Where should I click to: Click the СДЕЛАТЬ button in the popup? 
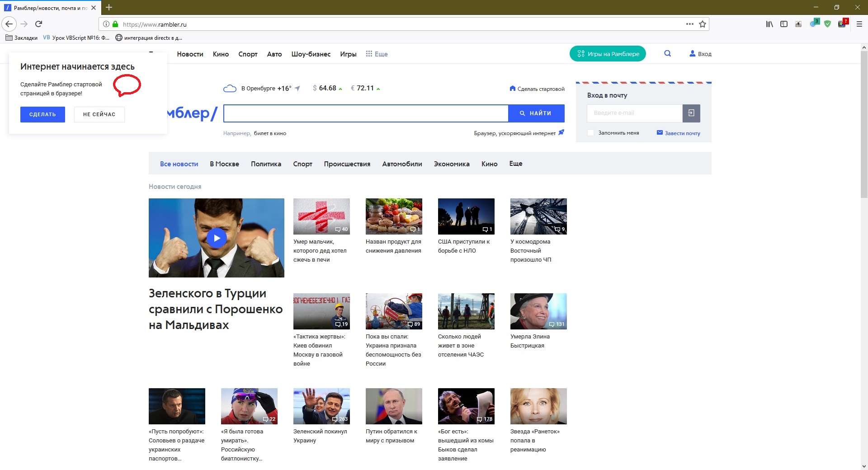pyautogui.click(x=42, y=114)
